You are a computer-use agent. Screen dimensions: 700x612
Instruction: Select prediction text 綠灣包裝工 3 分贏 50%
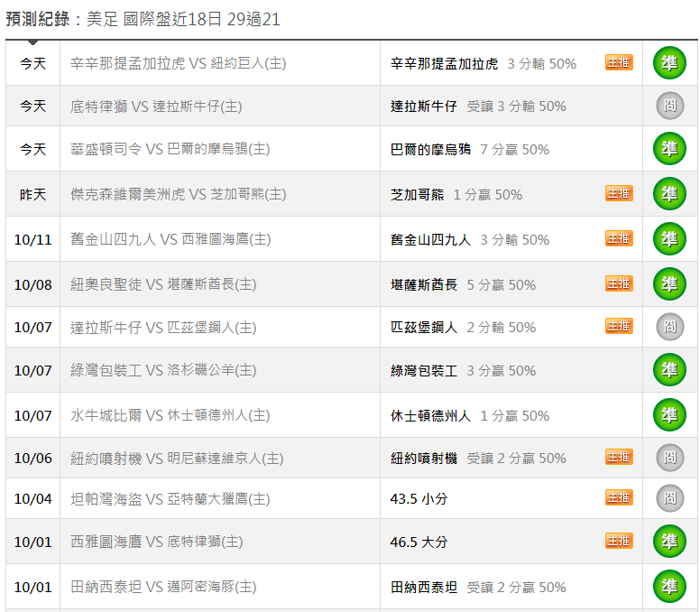463,370
